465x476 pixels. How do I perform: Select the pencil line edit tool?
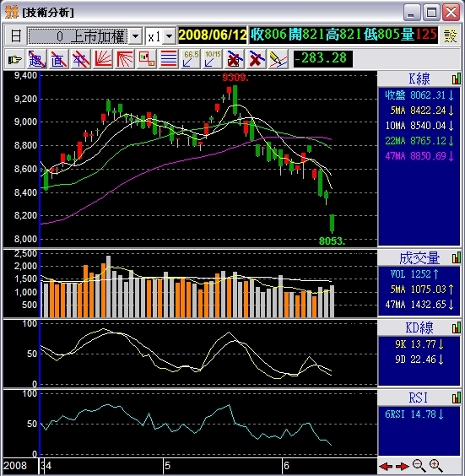pyautogui.click(x=278, y=59)
